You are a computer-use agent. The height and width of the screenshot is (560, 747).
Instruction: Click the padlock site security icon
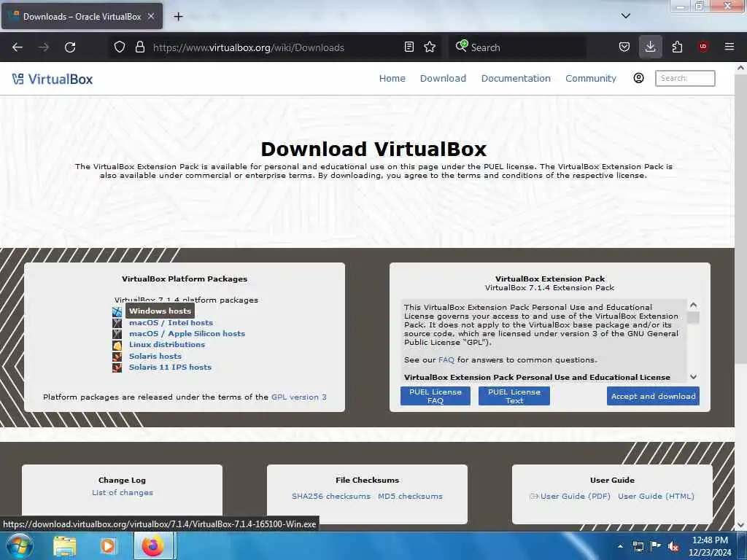[139, 47]
